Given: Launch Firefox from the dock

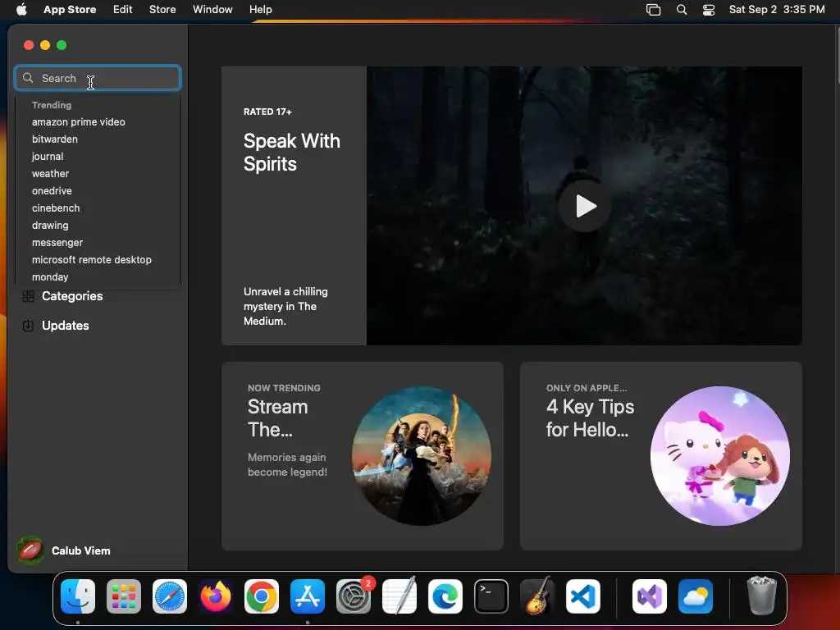Looking at the screenshot, I should point(216,596).
